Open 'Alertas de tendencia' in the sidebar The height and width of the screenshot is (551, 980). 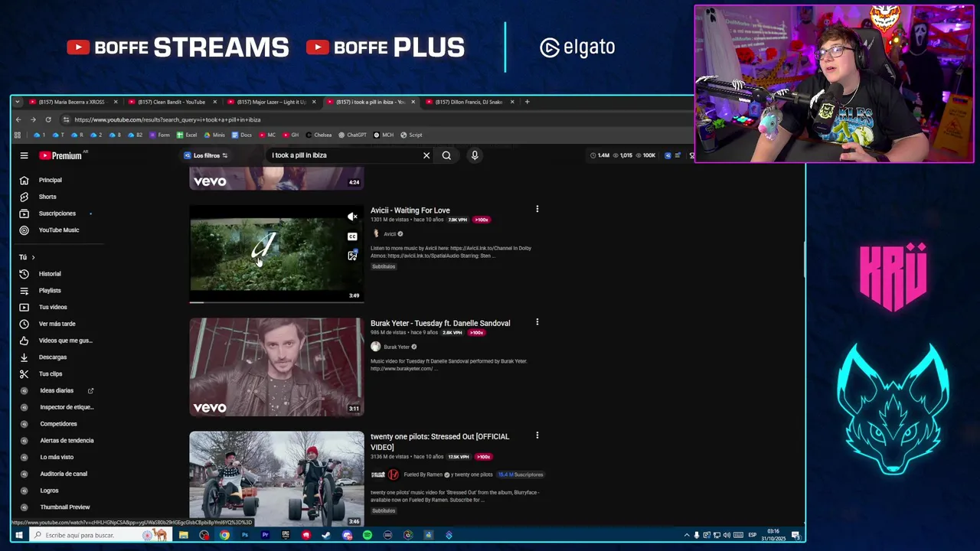coord(67,440)
